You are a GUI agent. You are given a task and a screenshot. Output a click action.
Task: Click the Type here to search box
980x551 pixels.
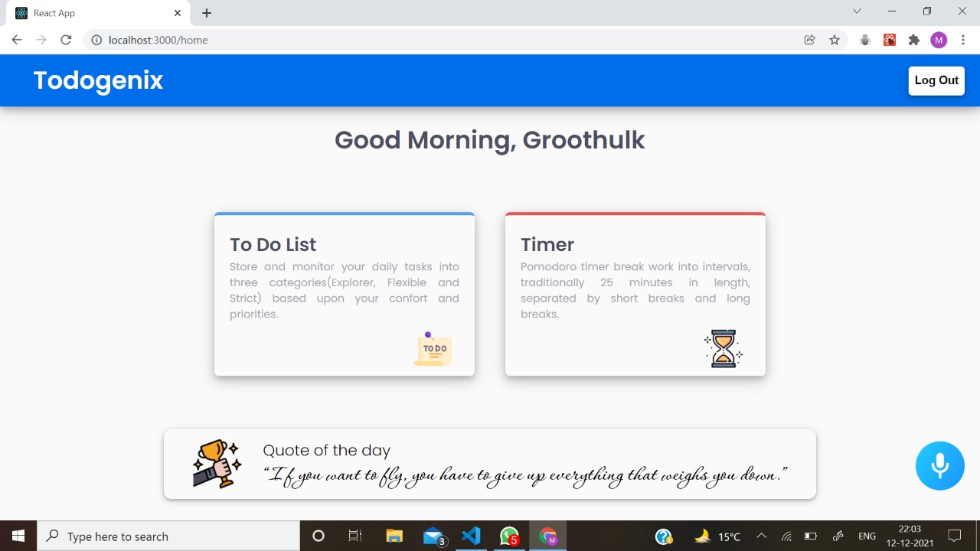coord(168,536)
